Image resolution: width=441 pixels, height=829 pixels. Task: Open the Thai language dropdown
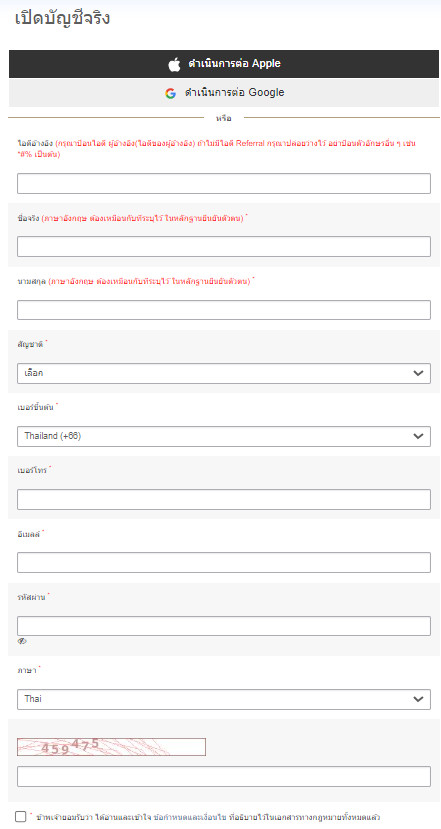point(224,699)
